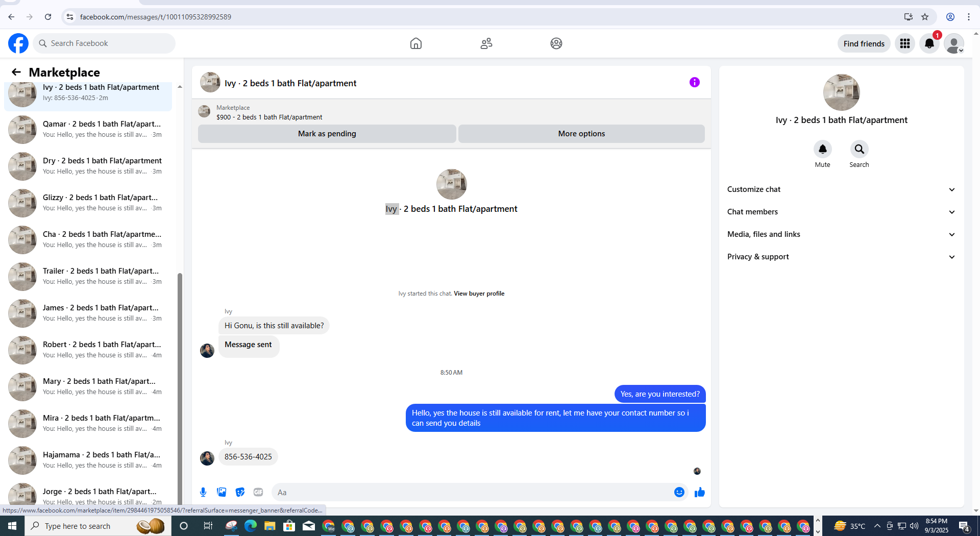Click the conversation list scrollbar thumb
The width and height of the screenshot is (980, 536).
[180, 388]
